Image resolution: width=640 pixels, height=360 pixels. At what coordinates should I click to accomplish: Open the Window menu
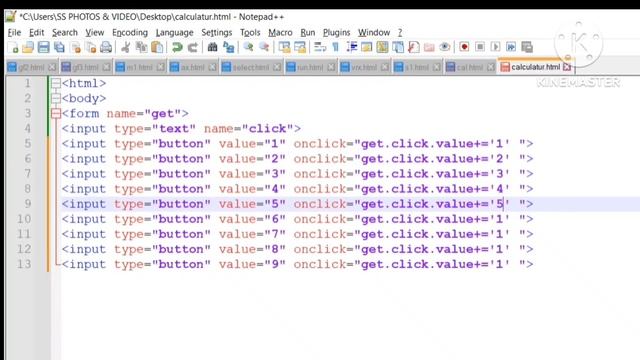click(x=374, y=33)
